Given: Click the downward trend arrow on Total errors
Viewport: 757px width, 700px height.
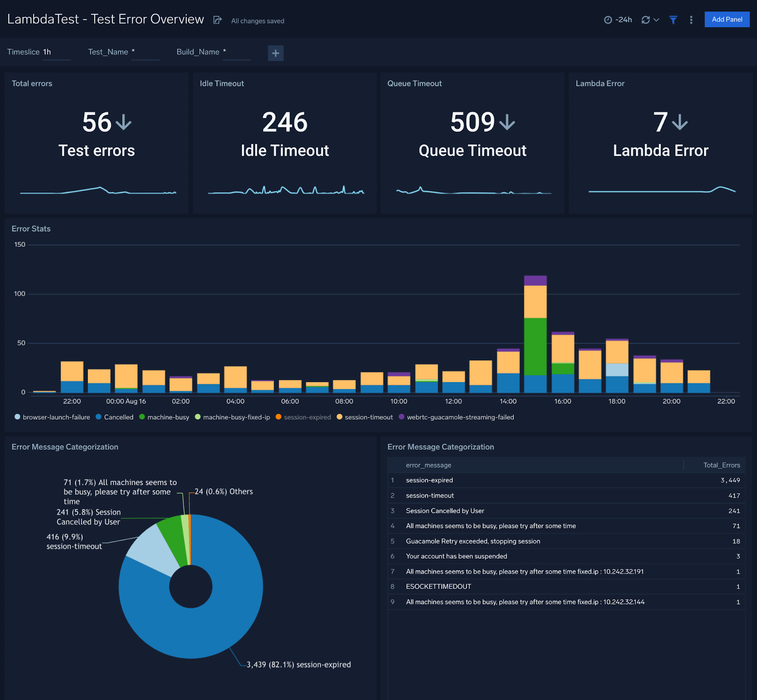Looking at the screenshot, I should (x=123, y=122).
